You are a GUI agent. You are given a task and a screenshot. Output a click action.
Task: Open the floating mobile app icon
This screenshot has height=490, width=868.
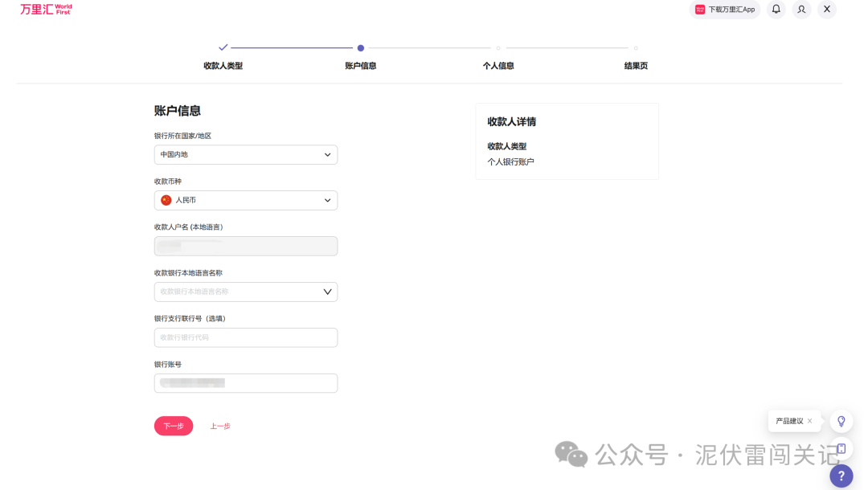pos(841,448)
